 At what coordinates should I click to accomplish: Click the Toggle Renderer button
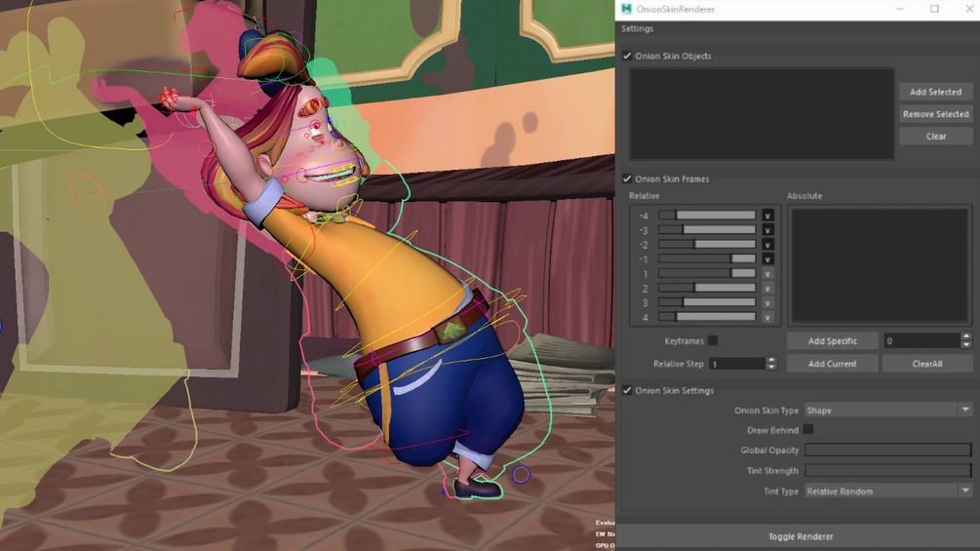[x=800, y=536]
